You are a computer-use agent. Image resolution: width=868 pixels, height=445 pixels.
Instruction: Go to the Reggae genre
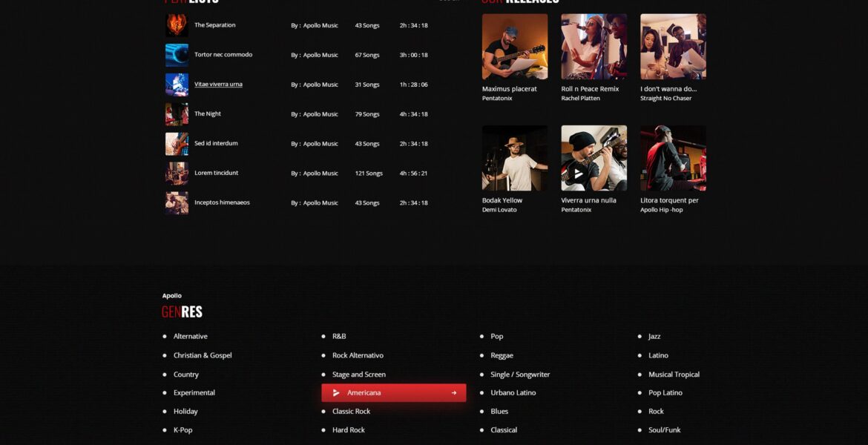coord(502,355)
